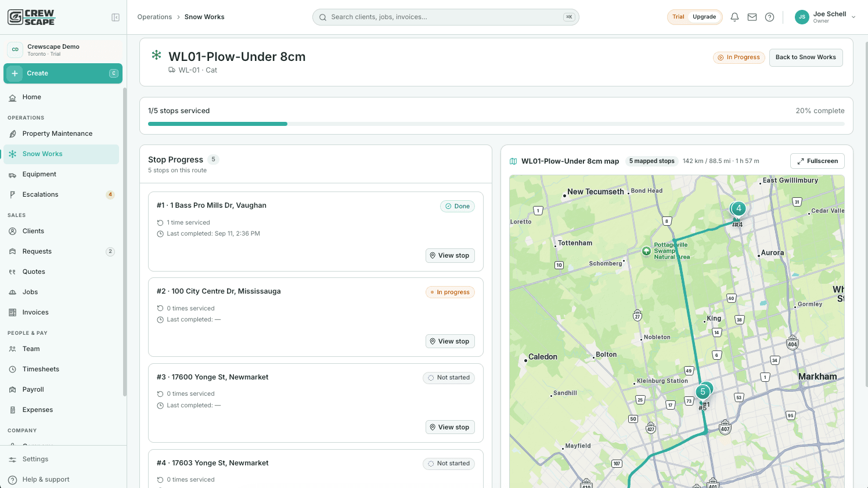The height and width of the screenshot is (488, 868).
Task: Open map in Fullscreen
Action: (817, 161)
